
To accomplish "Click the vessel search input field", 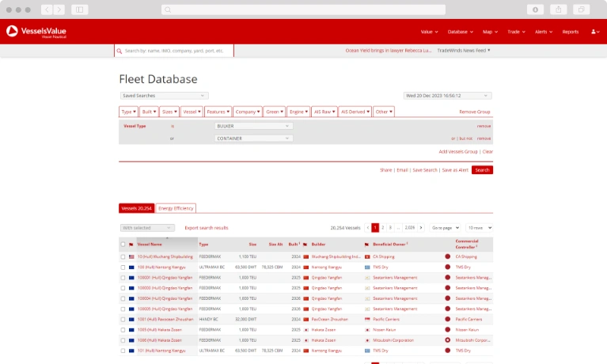I will [174, 51].
